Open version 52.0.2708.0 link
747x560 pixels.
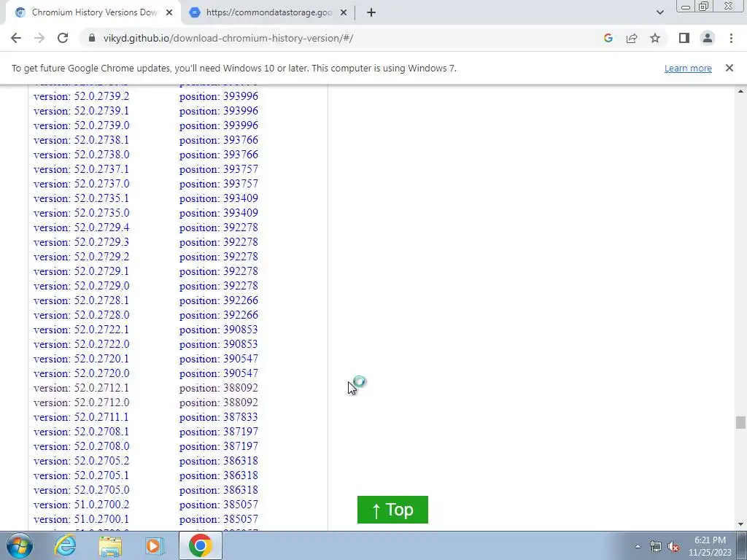pyautogui.click(x=82, y=446)
